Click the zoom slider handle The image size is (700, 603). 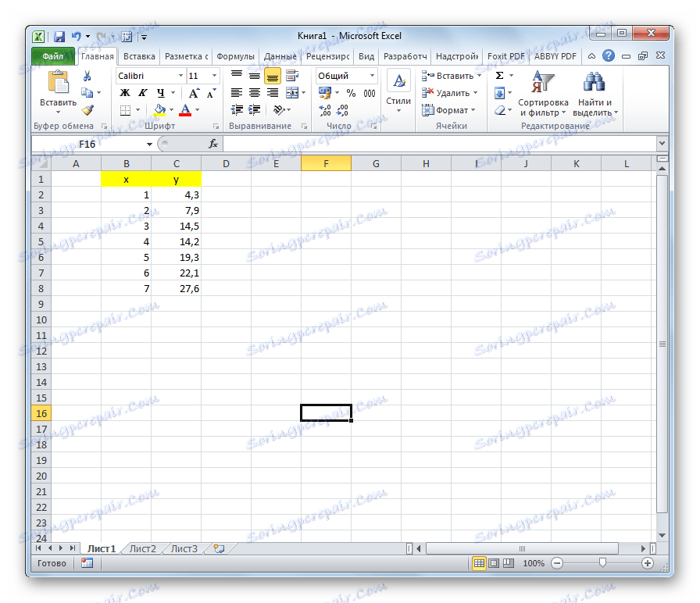coord(602,563)
